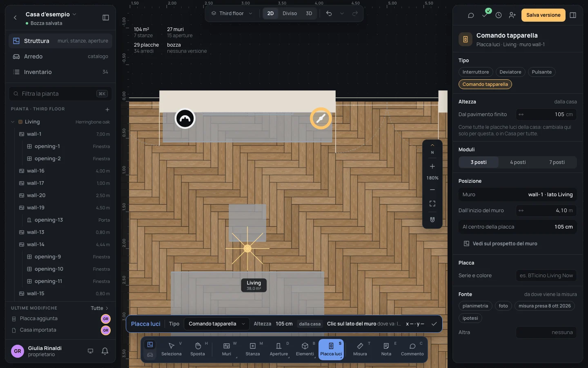588x368 pixels.
Task: Select the Misura ruler tool
Action: pyautogui.click(x=360, y=350)
